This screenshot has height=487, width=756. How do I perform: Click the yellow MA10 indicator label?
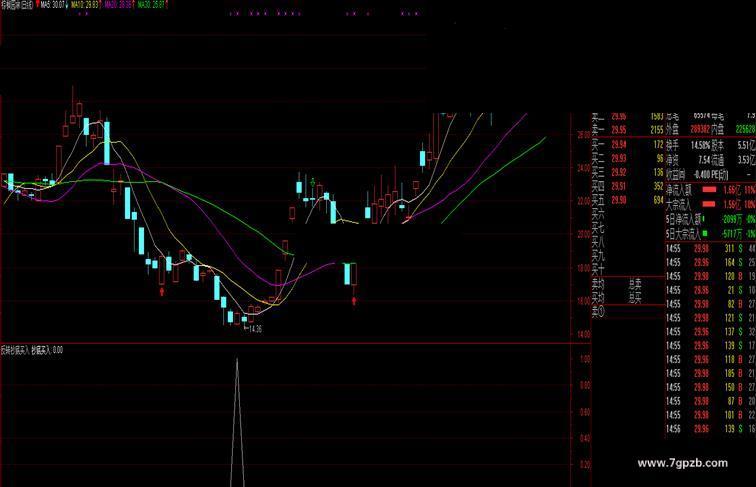[85, 5]
